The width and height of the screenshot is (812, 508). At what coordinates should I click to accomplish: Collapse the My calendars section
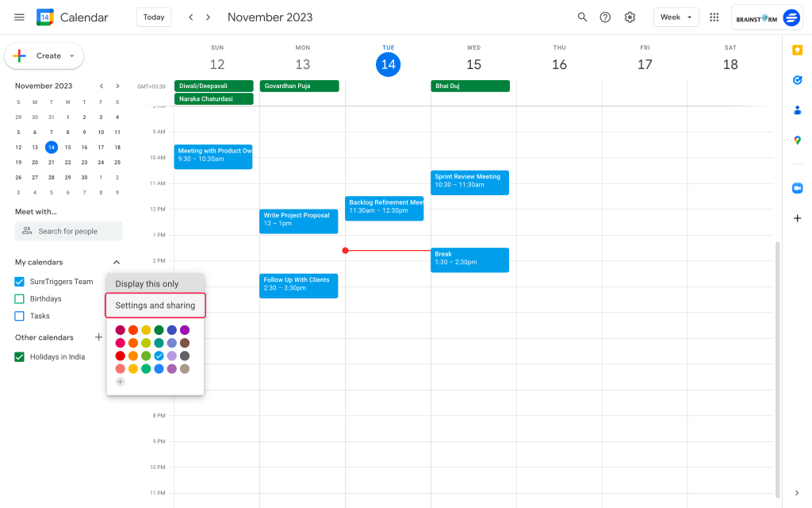(x=116, y=262)
